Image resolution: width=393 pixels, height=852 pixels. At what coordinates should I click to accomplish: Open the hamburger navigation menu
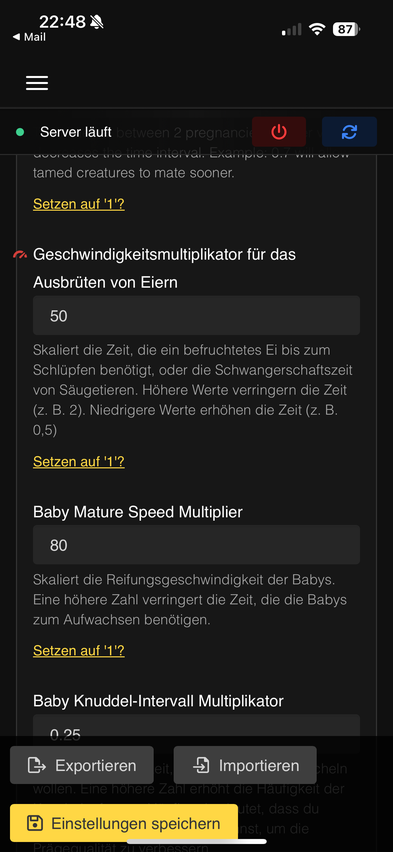coord(37,83)
